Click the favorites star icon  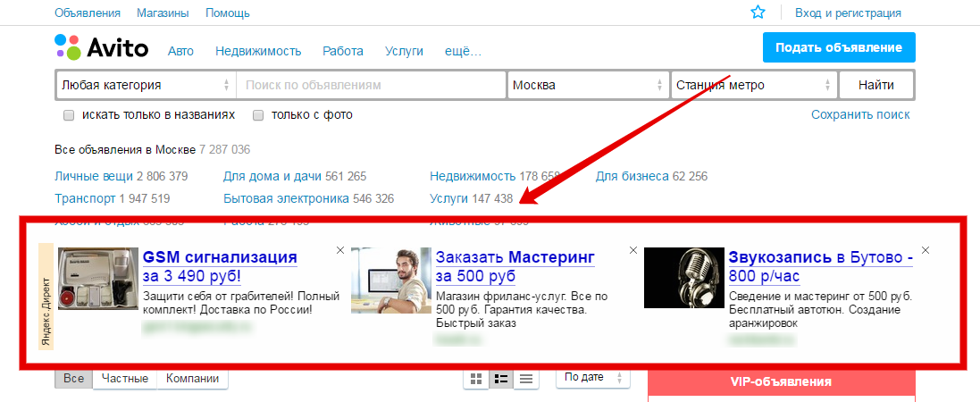click(758, 13)
